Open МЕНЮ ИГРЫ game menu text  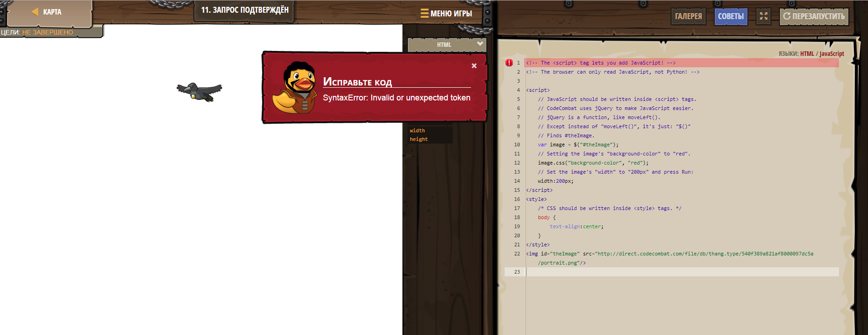(x=451, y=14)
